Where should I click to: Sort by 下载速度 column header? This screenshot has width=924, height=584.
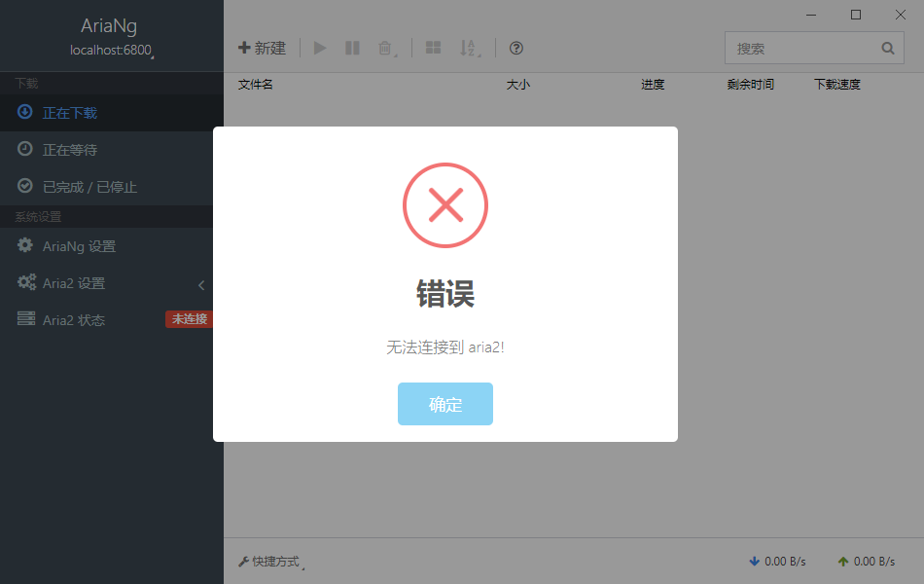tap(837, 85)
